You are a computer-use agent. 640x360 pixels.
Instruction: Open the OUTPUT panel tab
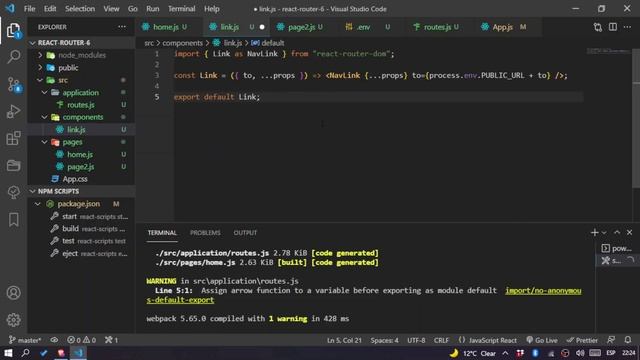[x=245, y=233]
